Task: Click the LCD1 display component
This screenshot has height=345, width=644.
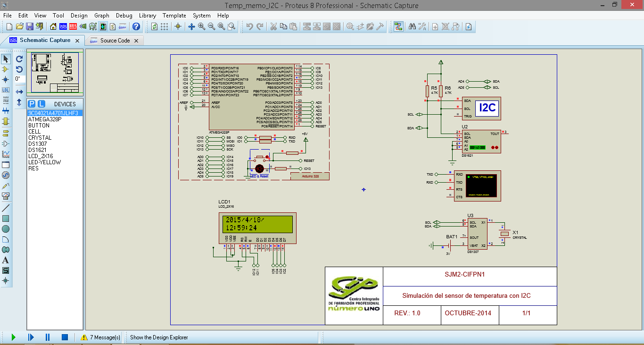Action: click(x=258, y=228)
